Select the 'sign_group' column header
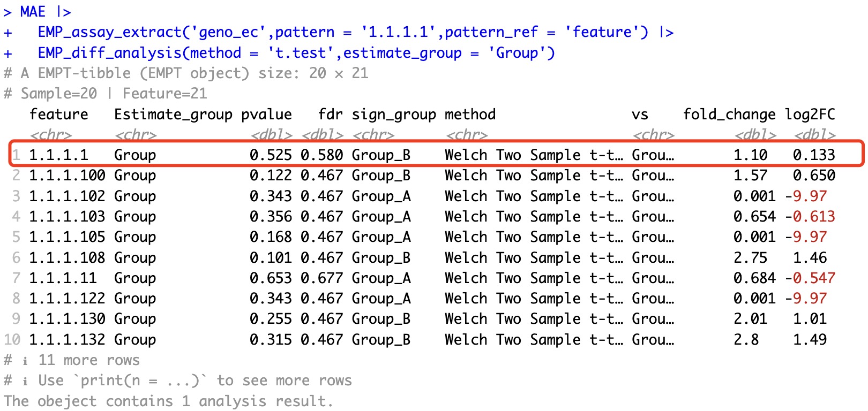The image size is (868, 411). coord(394,115)
